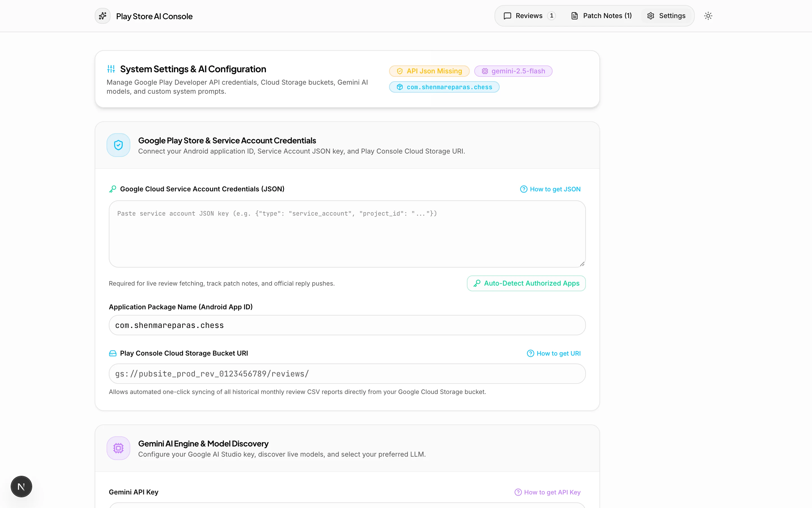812x508 pixels.
Task: Click the API Json Missing status badge
Action: (x=429, y=71)
